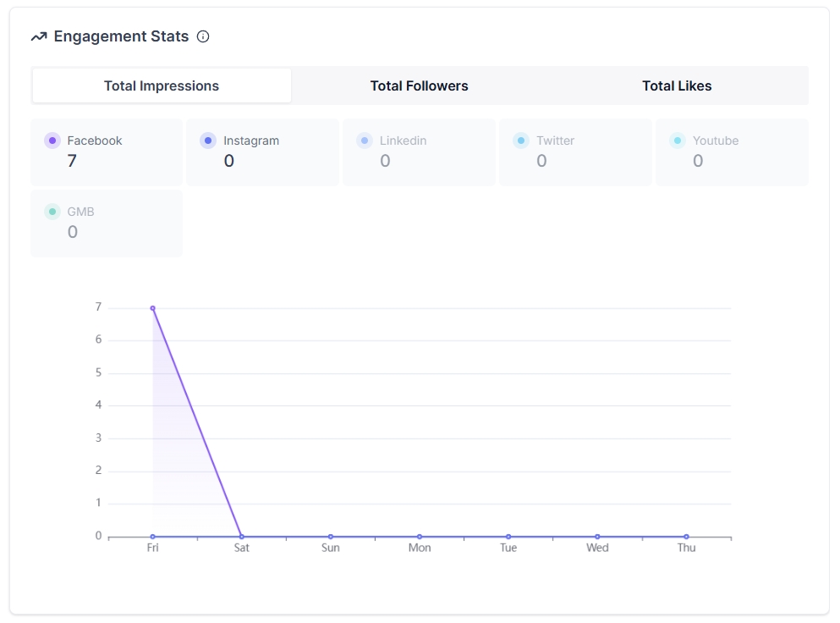Image resolution: width=840 pixels, height=623 pixels.
Task: Click the purple Facebook legend dot
Action: [52, 141]
